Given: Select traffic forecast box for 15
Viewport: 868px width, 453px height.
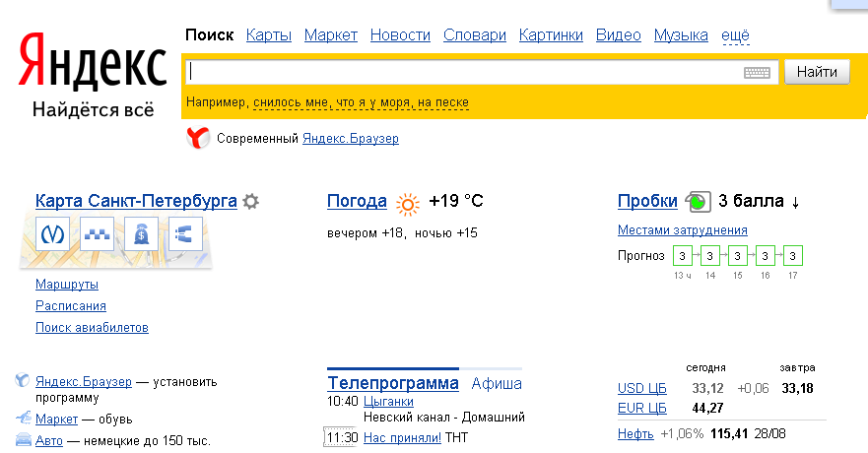Looking at the screenshot, I should click(x=738, y=255).
